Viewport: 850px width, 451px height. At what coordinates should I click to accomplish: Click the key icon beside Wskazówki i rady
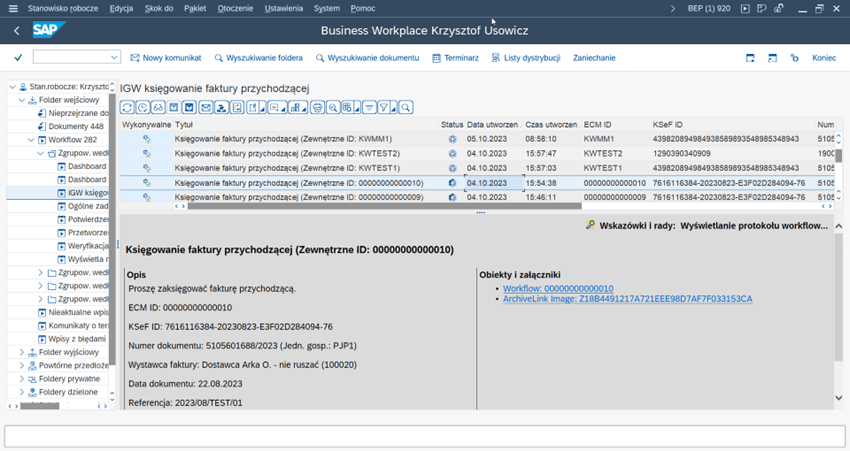(x=590, y=225)
